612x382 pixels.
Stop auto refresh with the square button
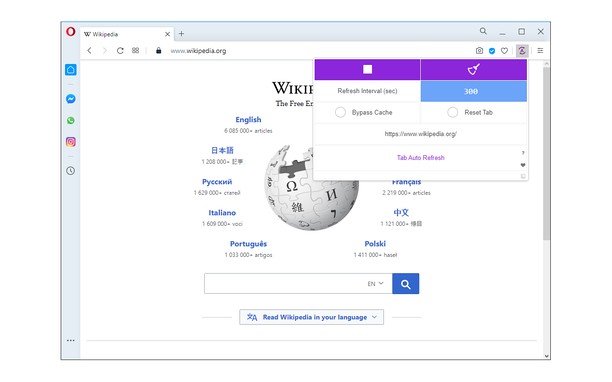[x=367, y=69]
